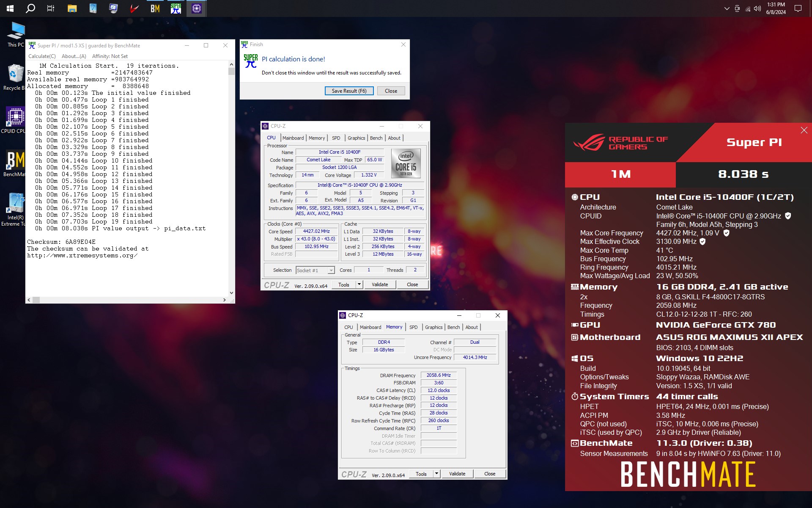Click the red checkmark taskbar app
Screen dimensions: 812x508
(x=134, y=8)
